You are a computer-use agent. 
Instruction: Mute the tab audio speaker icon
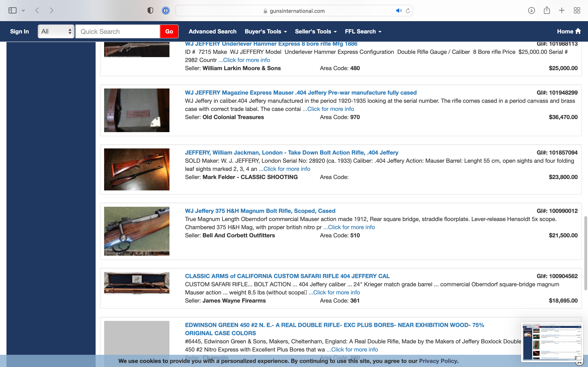(399, 11)
